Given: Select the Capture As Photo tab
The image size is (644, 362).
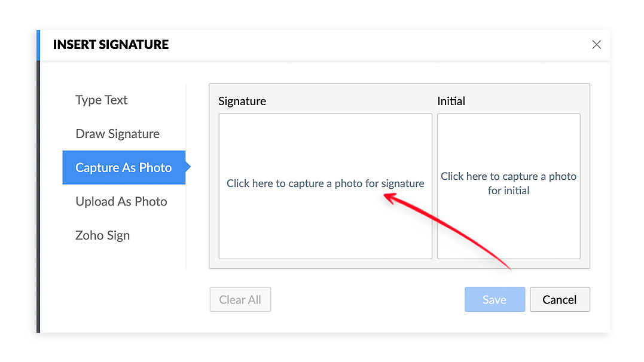Looking at the screenshot, I should (124, 168).
